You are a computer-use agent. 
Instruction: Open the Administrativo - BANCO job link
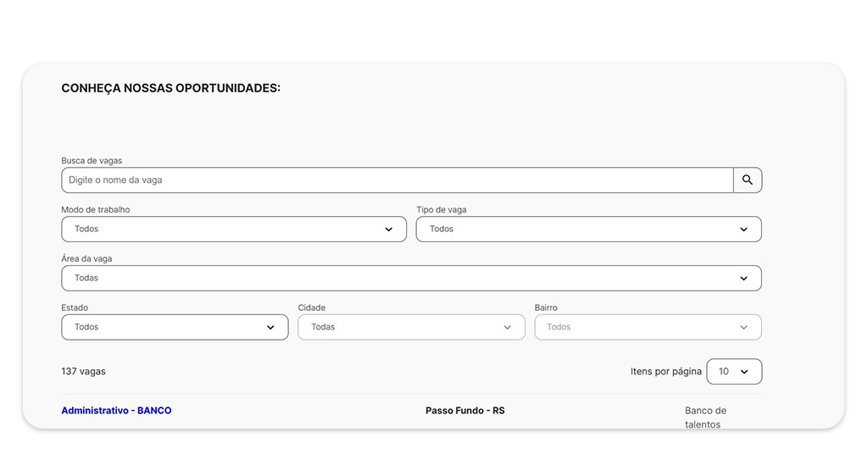pyautogui.click(x=116, y=411)
